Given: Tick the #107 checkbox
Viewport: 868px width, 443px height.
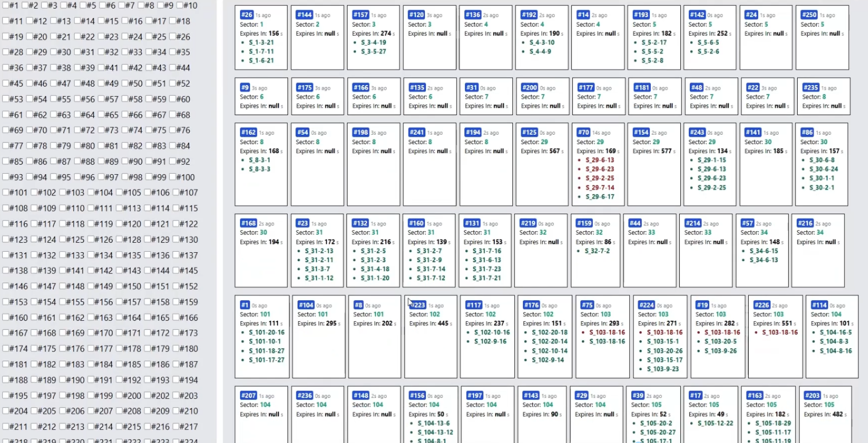Looking at the screenshot, I should point(176,192).
